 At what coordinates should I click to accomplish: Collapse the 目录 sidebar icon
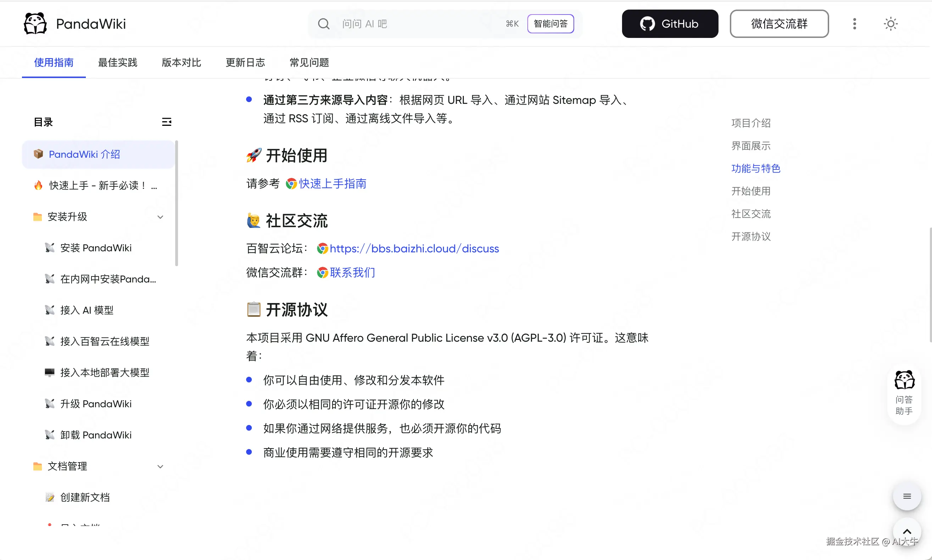click(x=166, y=122)
